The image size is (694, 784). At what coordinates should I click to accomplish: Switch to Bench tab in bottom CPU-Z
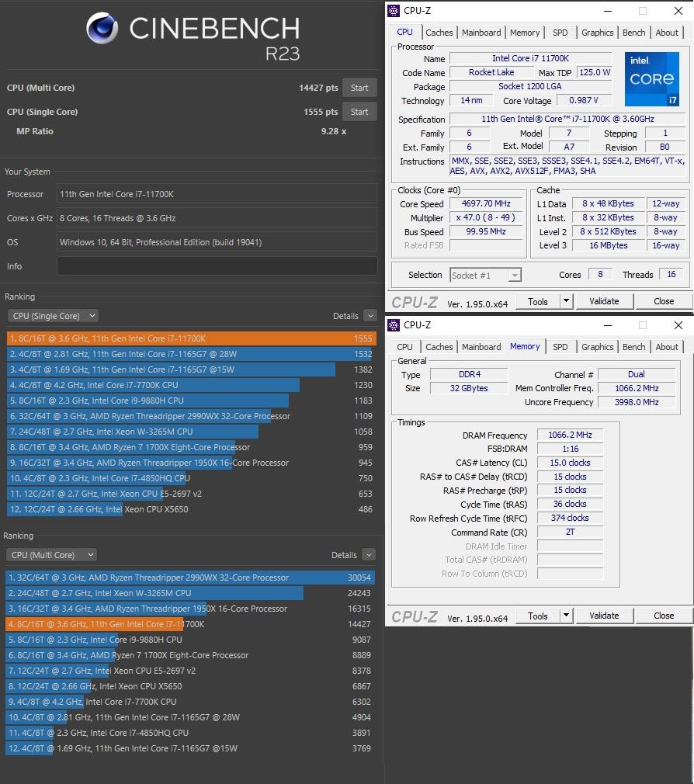tap(634, 347)
